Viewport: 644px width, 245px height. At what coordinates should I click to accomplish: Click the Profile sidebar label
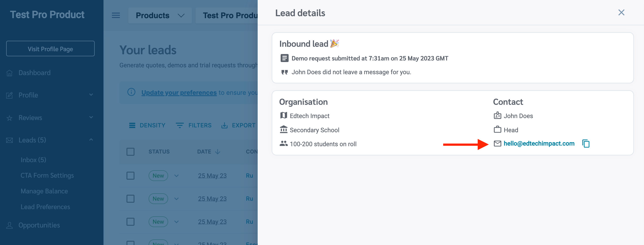28,95
